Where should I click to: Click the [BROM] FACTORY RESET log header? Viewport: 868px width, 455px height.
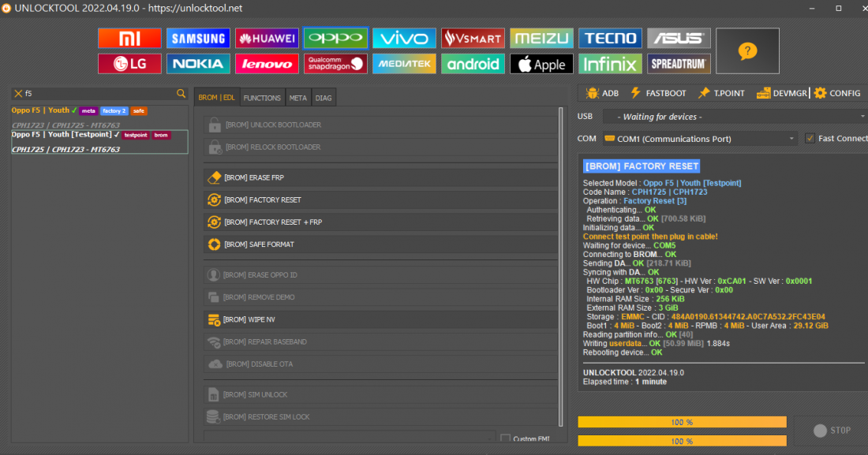pos(642,166)
